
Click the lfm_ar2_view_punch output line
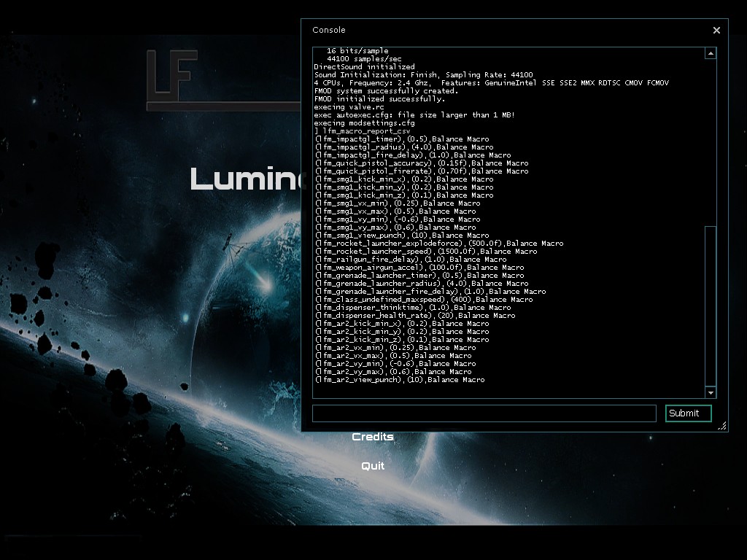[x=399, y=380]
